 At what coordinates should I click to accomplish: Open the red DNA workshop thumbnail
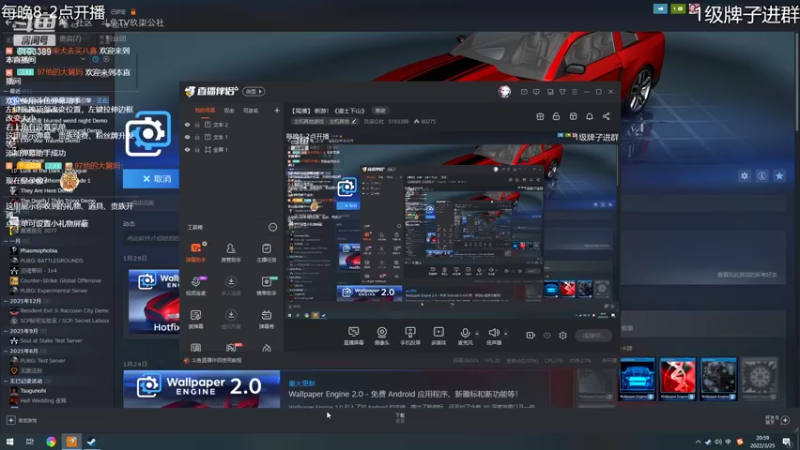(x=678, y=379)
